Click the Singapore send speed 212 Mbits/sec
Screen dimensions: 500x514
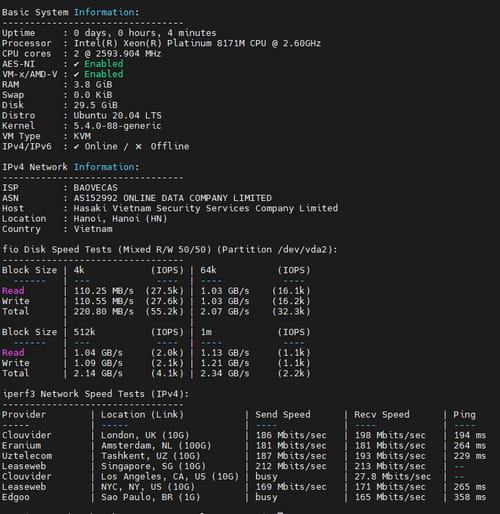(x=291, y=466)
